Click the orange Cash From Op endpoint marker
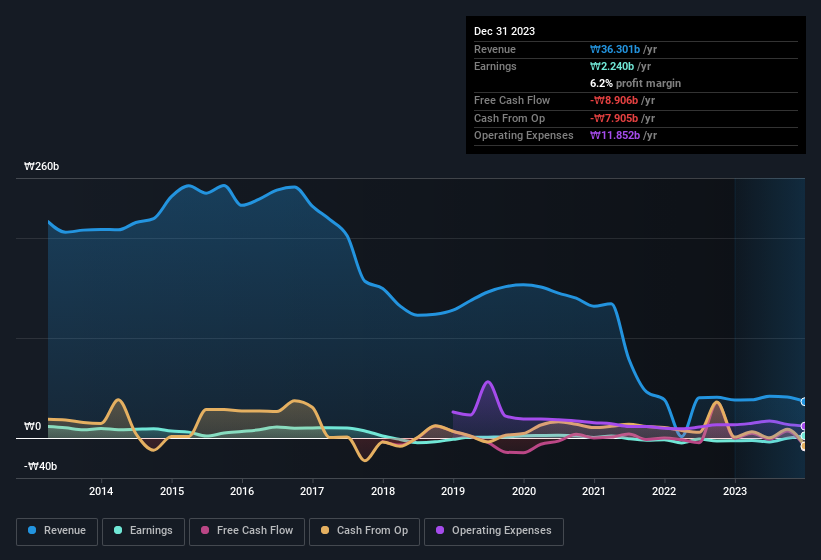 (804, 446)
